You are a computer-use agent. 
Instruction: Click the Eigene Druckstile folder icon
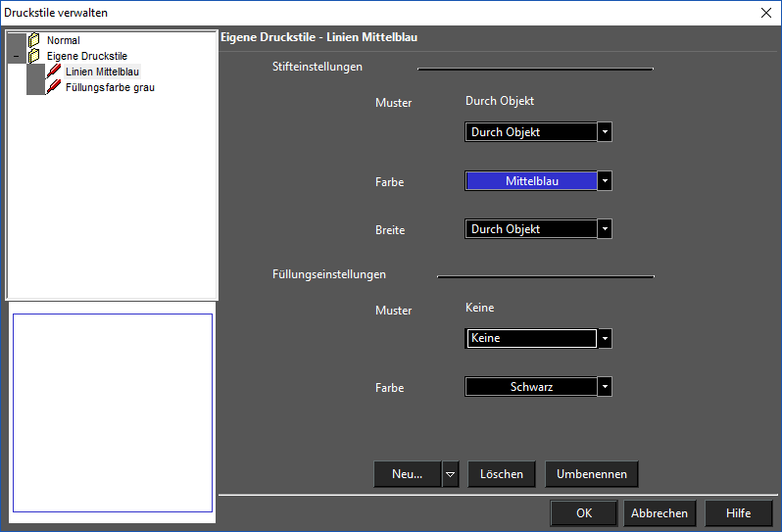pyautogui.click(x=34, y=56)
